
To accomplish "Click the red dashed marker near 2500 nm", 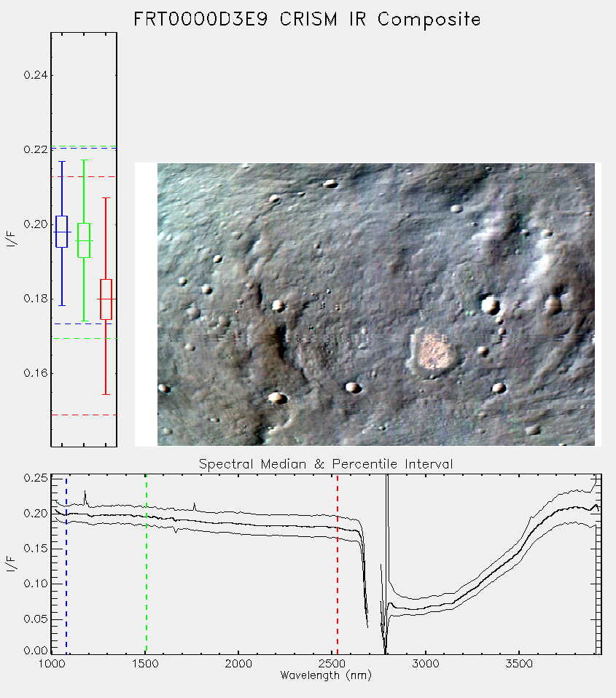I will pos(338,565).
